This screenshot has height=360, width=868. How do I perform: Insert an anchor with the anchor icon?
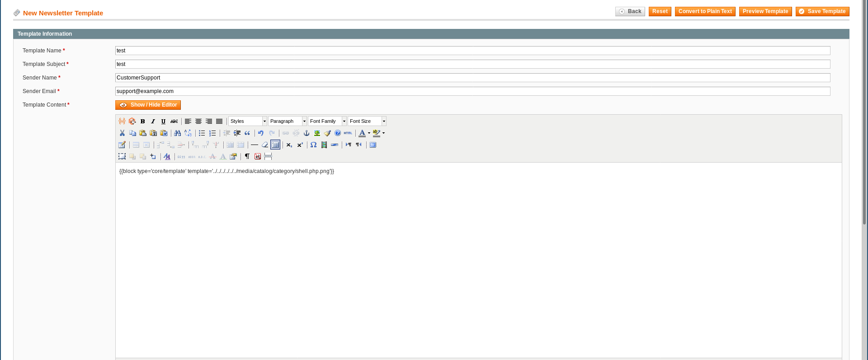click(x=307, y=133)
